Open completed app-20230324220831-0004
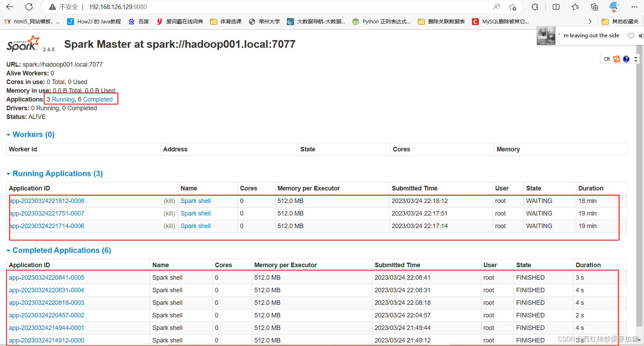The height and width of the screenshot is (346, 644). [x=46, y=290]
